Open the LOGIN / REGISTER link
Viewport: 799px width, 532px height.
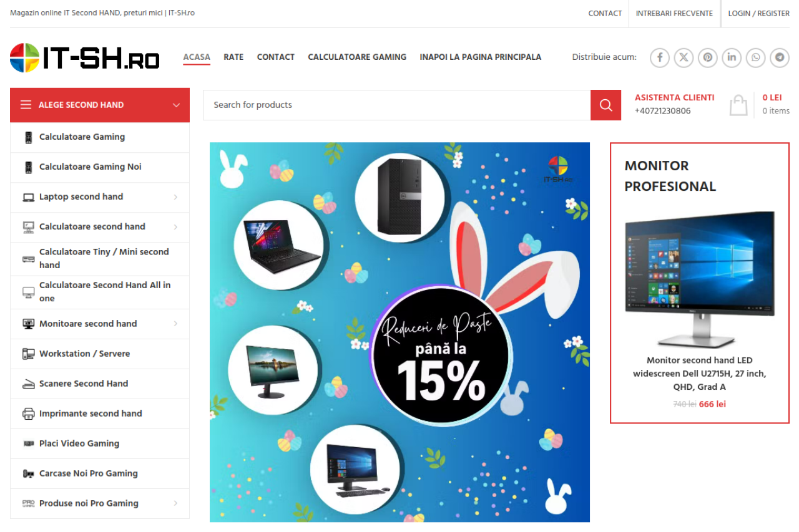pyautogui.click(x=758, y=13)
